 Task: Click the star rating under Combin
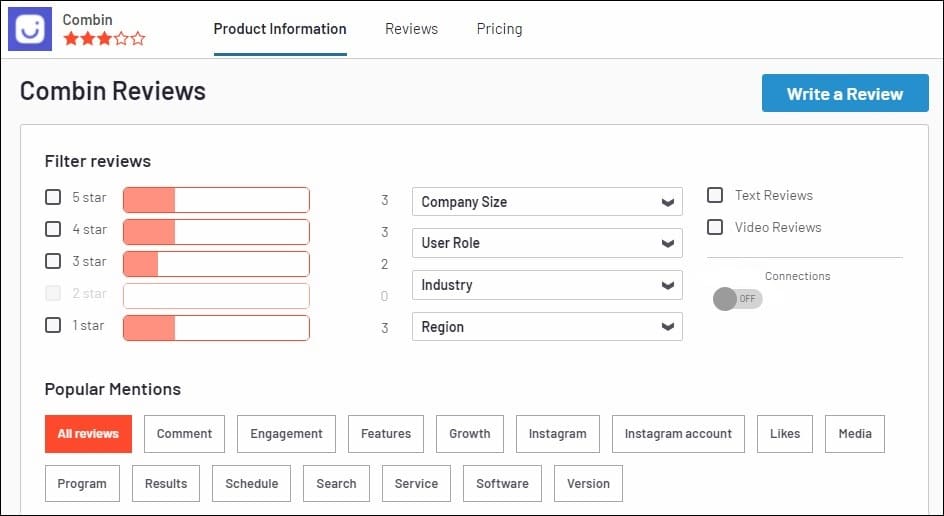[104, 39]
